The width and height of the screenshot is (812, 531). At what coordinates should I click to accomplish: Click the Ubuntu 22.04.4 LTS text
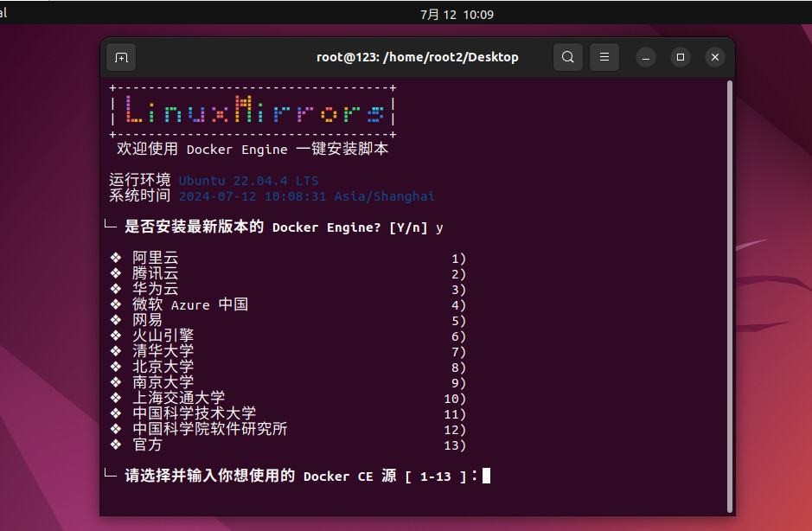248,181
